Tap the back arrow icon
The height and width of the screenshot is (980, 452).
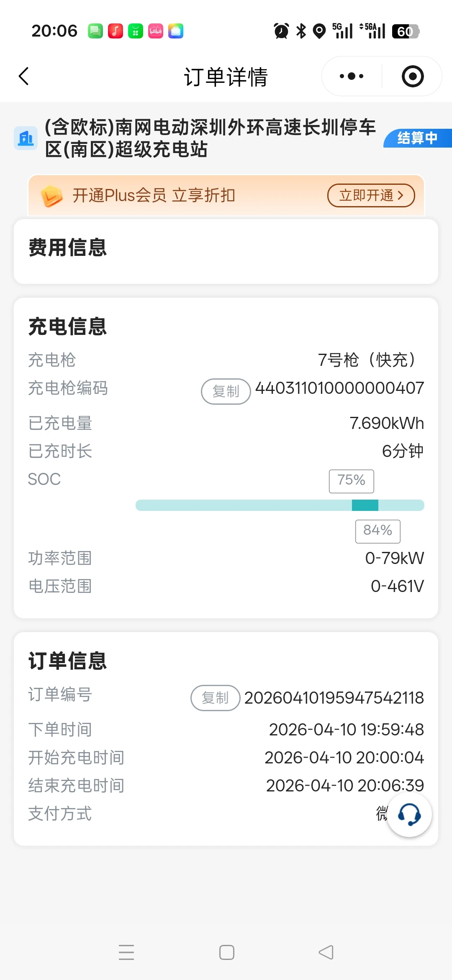tap(24, 76)
